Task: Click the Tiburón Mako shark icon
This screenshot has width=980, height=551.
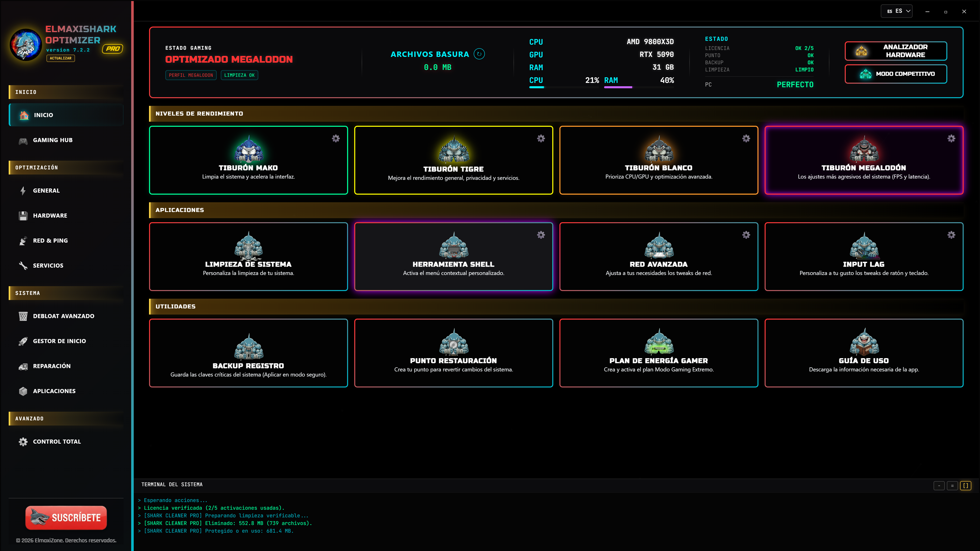Action: click(248, 149)
